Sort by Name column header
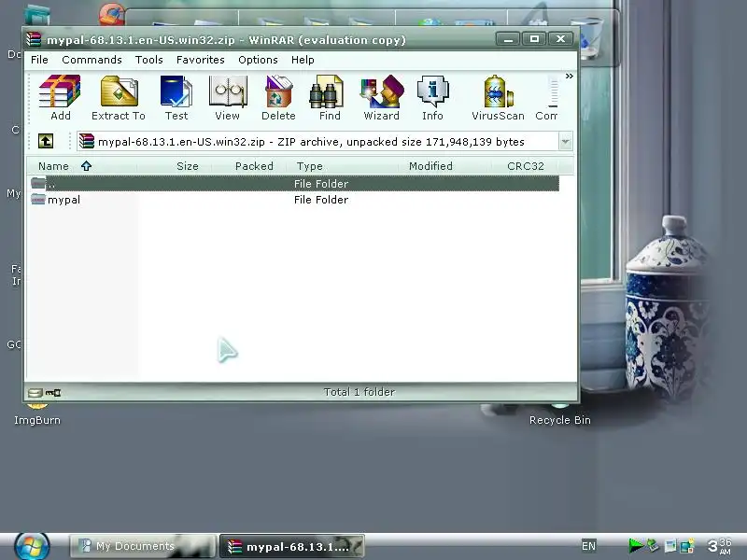This screenshot has height=560, width=747. point(82,166)
